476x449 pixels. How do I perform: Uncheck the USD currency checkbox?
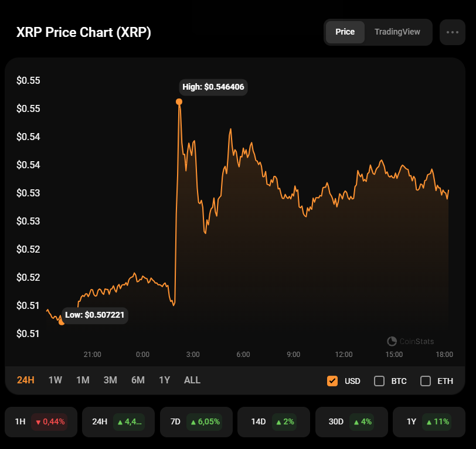(x=332, y=380)
